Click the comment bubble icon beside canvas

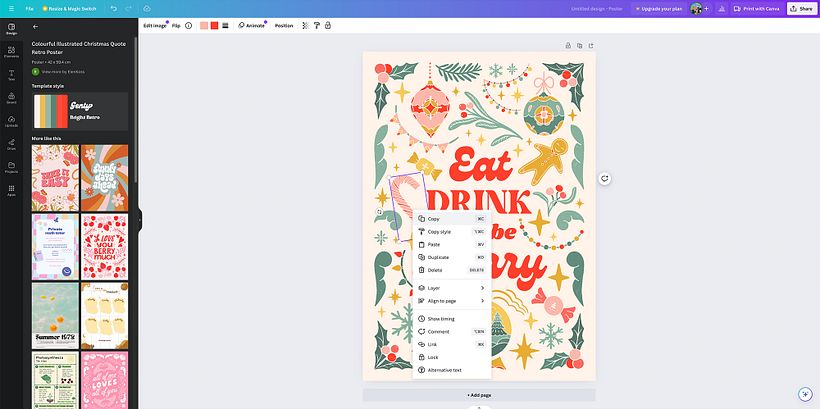coord(605,178)
